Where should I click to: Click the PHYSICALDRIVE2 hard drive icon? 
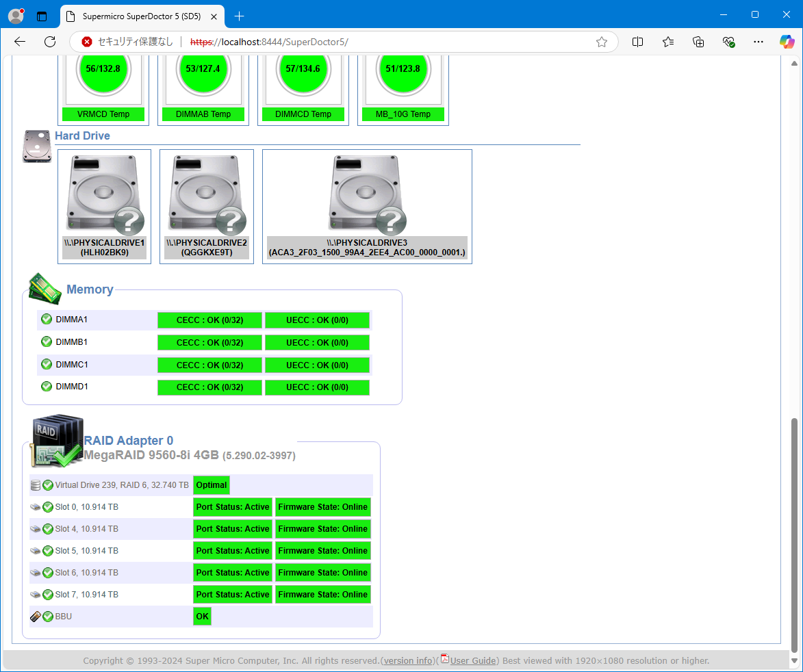(206, 194)
